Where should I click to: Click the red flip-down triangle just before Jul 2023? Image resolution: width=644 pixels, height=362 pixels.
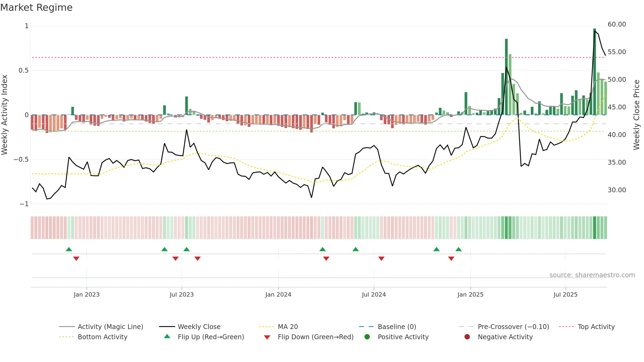pyautogui.click(x=175, y=258)
